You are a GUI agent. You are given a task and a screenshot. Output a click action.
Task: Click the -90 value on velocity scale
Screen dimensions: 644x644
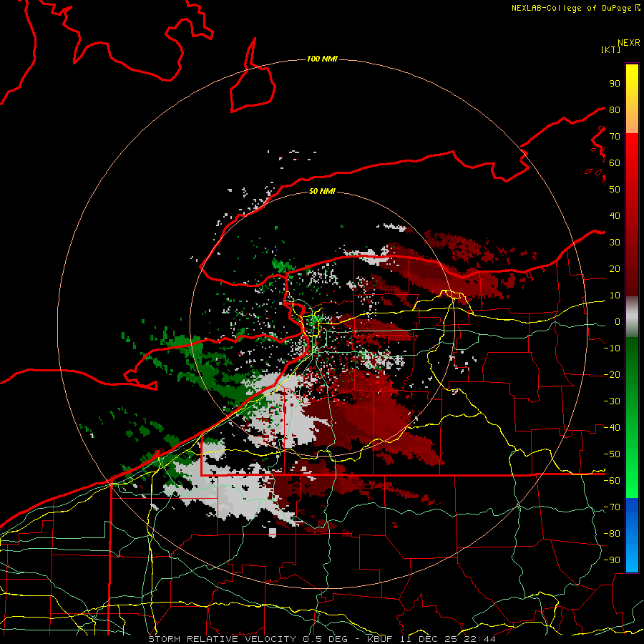click(612, 560)
